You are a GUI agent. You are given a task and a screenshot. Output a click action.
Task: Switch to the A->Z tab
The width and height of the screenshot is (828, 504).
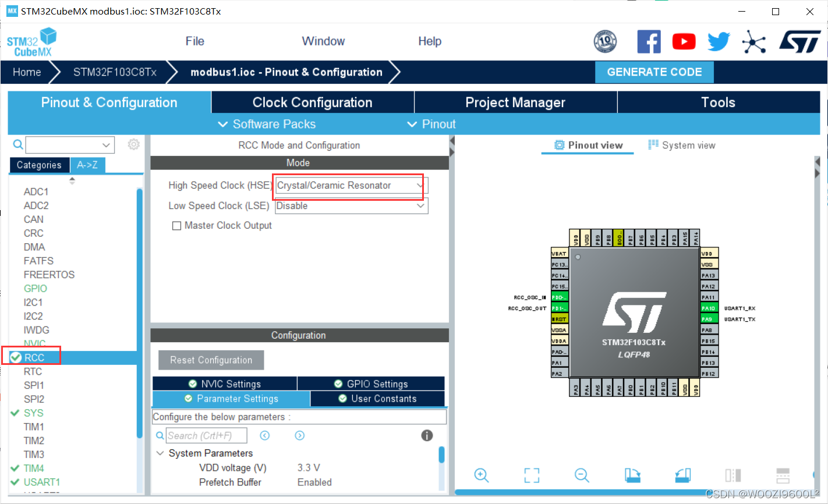pos(87,165)
